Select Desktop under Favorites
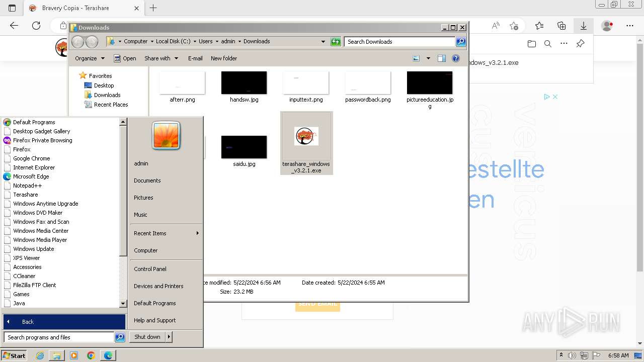 click(104, 85)
